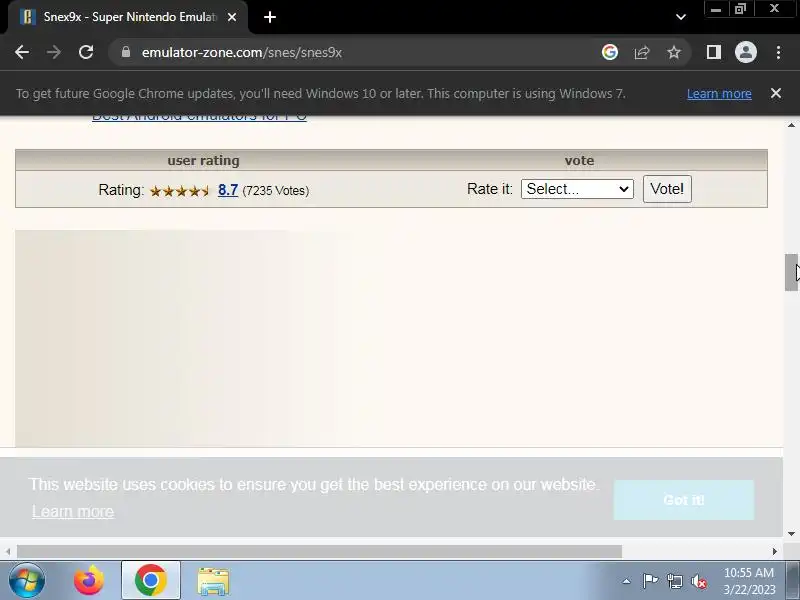Image resolution: width=800 pixels, height=600 pixels.
Task: Open the partially hidden Android emulators link
Action: [x=199, y=118]
